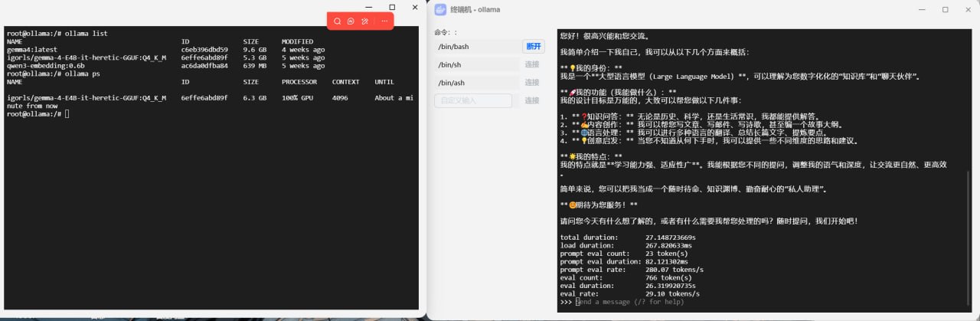The image size is (980, 321).
Task: Click the '4096' context value
Action: coord(340,98)
